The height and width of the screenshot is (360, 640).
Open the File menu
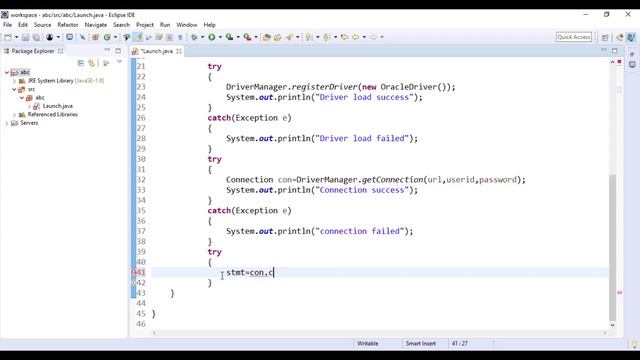pyautogui.click(x=7, y=25)
